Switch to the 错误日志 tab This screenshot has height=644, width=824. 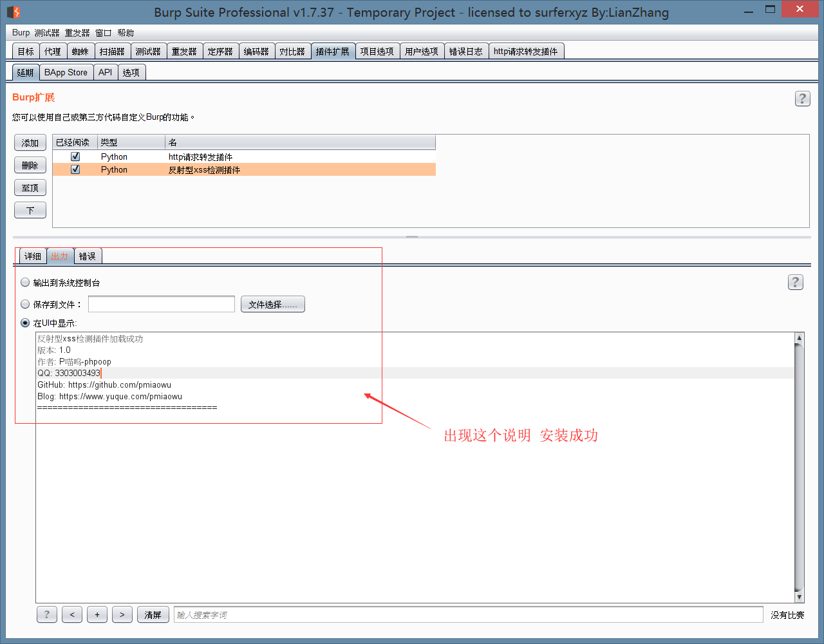[466, 52]
